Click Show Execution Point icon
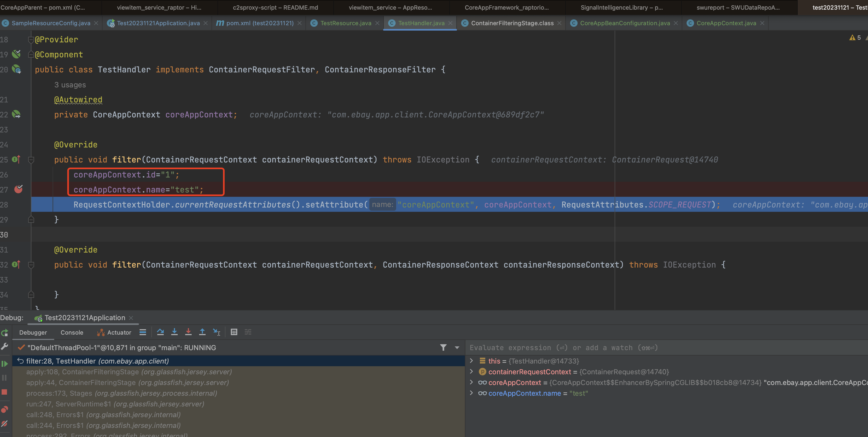The height and width of the screenshot is (437, 868). click(x=143, y=332)
